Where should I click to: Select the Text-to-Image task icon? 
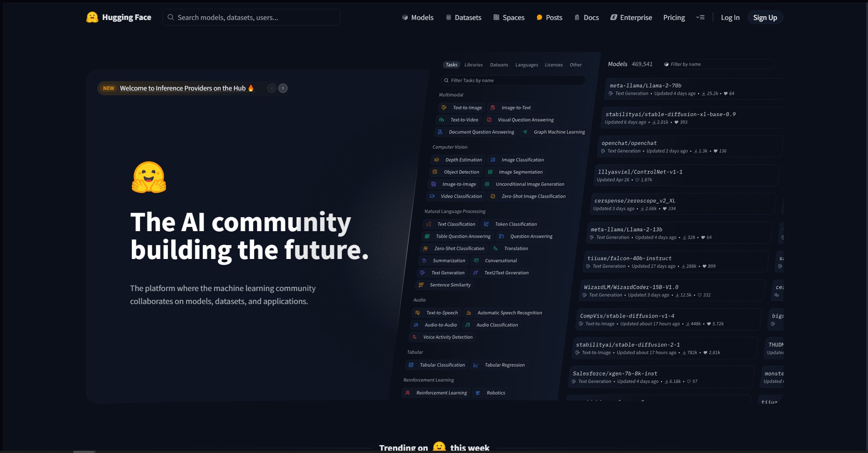[444, 108]
